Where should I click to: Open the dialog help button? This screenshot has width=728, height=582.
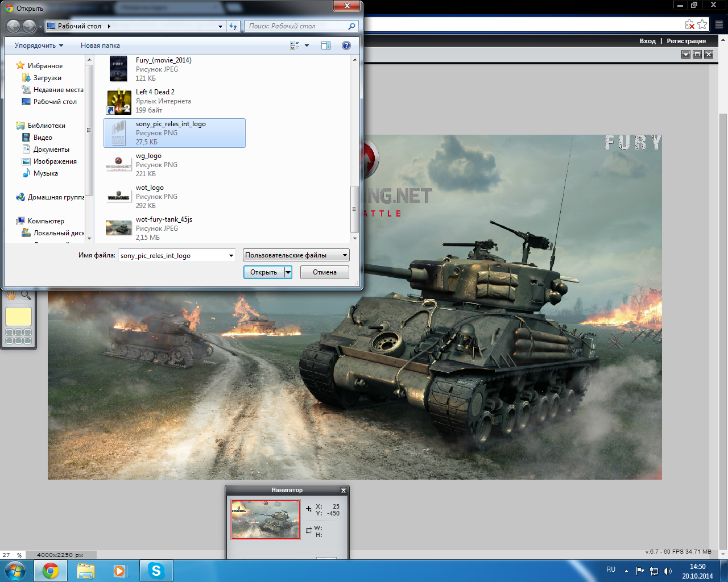346,45
